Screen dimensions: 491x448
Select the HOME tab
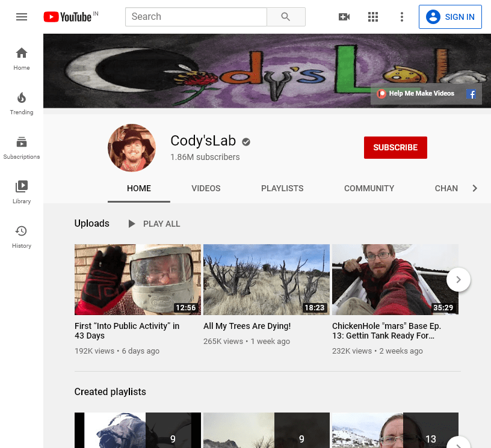(x=139, y=188)
